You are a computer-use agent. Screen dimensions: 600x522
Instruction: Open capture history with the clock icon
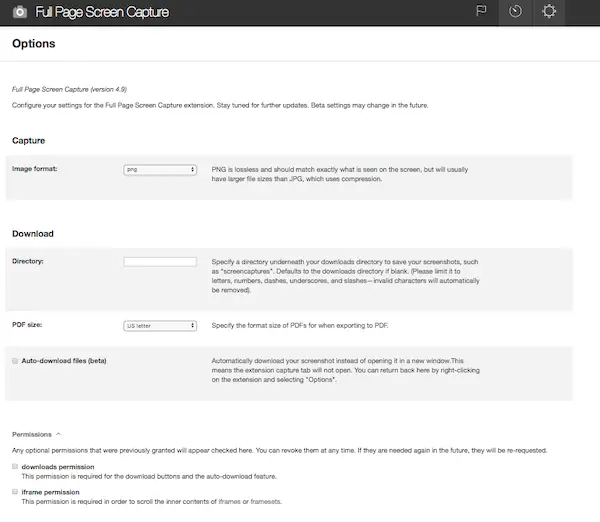tap(514, 12)
